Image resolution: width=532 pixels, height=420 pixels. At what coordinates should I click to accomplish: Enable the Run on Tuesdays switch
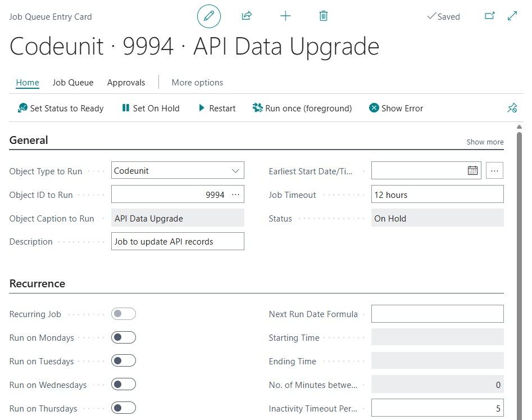pyautogui.click(x=124, y=360)
